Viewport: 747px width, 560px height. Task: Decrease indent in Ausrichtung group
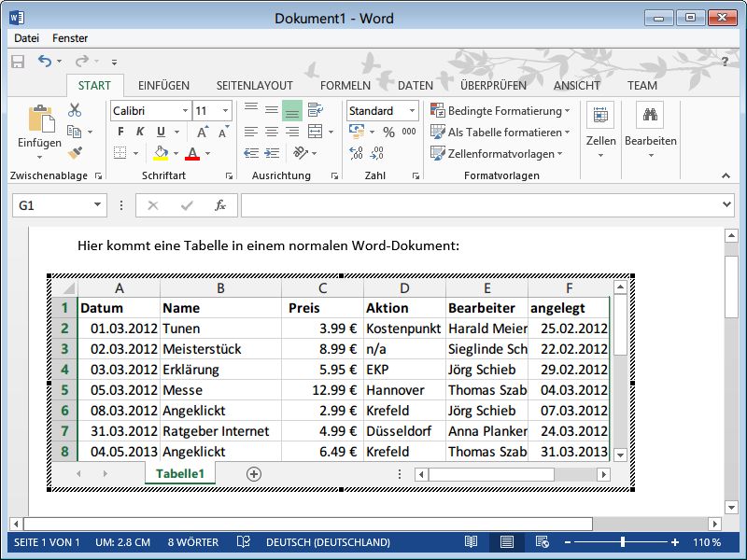tap(251, 153)
